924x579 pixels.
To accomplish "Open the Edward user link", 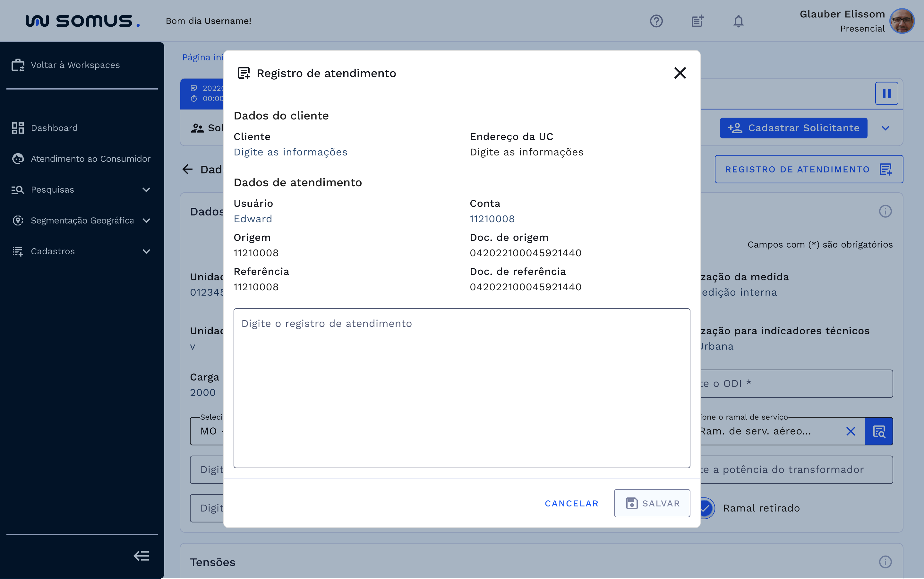I will coord(253,219).
